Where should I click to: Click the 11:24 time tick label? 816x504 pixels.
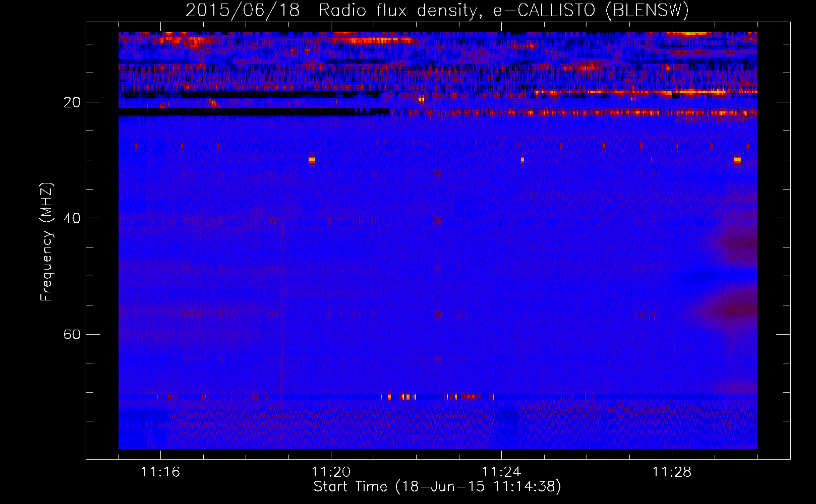click(x=501, y=472)
